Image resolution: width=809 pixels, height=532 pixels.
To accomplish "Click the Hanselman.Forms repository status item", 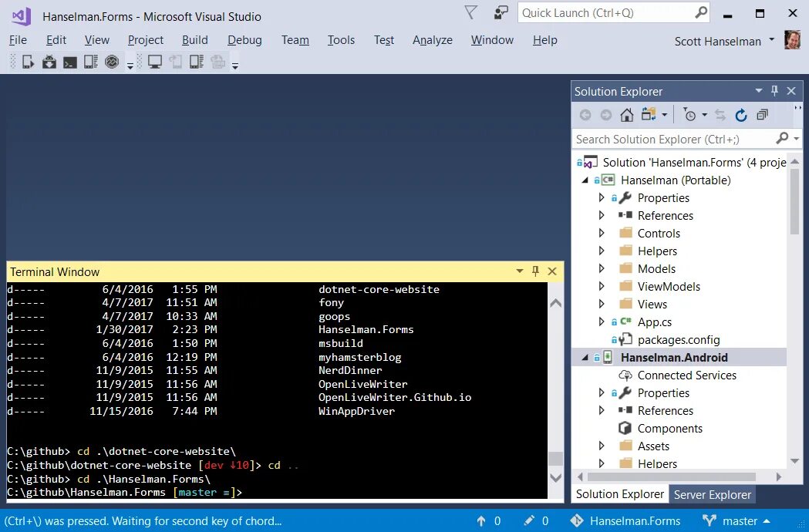I will pyautogui.click(x=625, y=520).
